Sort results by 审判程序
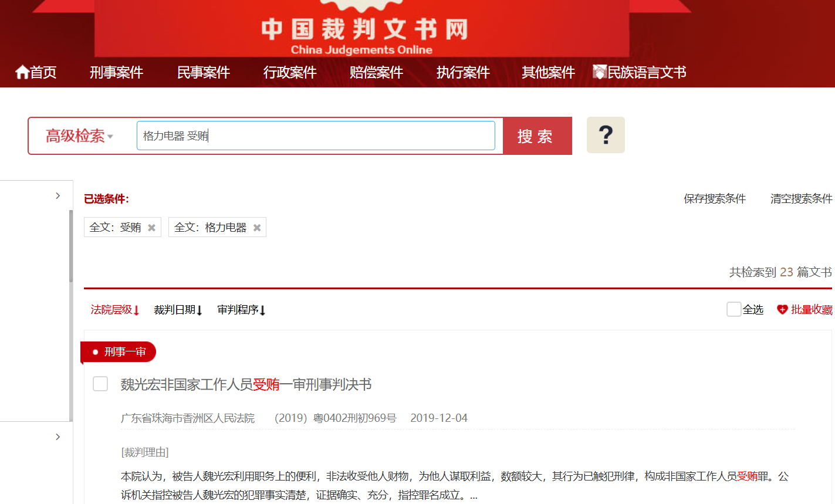 (241, 310)
